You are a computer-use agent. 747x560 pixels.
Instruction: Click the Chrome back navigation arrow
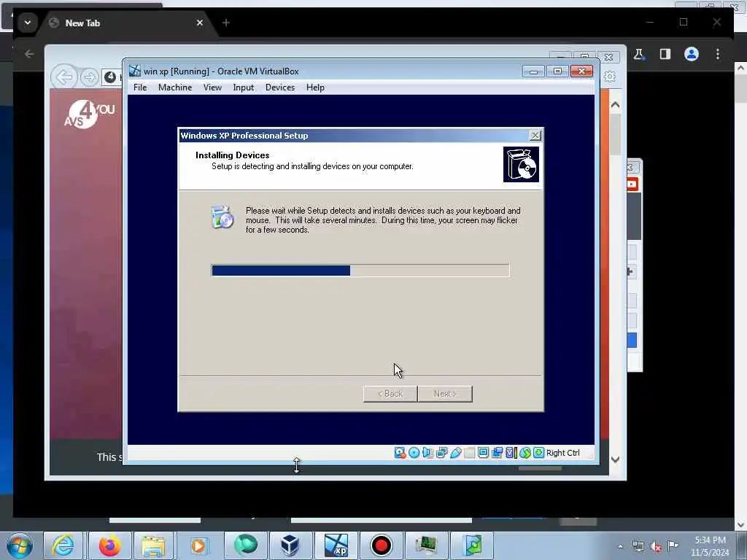point(29,54)
